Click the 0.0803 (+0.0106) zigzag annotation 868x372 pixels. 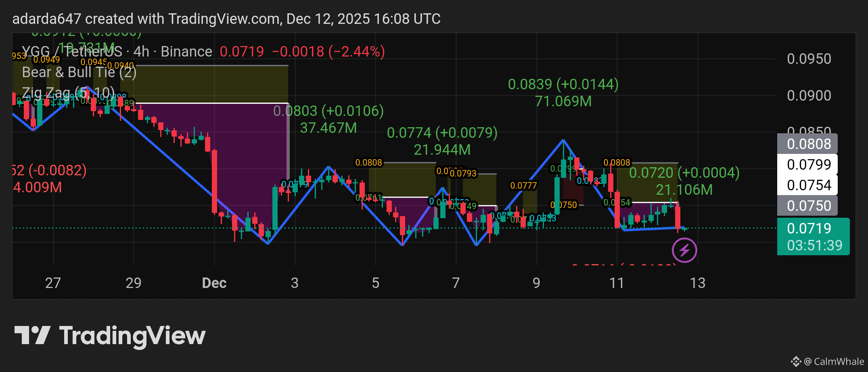click(328, 111)
